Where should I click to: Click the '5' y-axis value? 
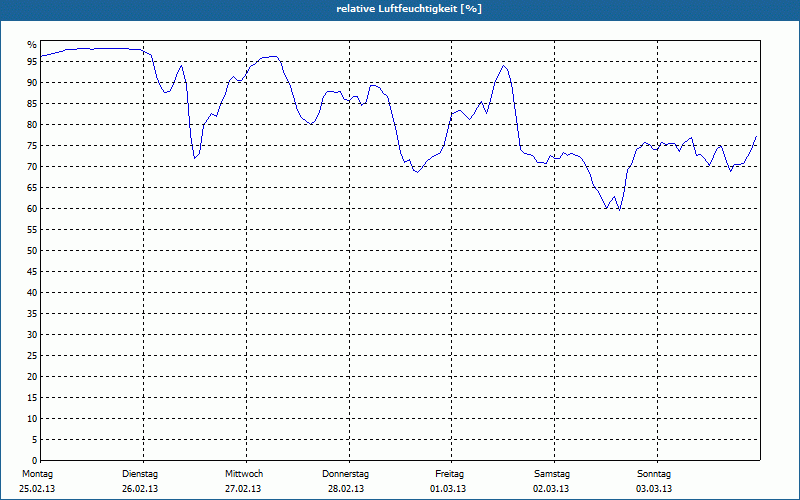(x=35, y=440)
